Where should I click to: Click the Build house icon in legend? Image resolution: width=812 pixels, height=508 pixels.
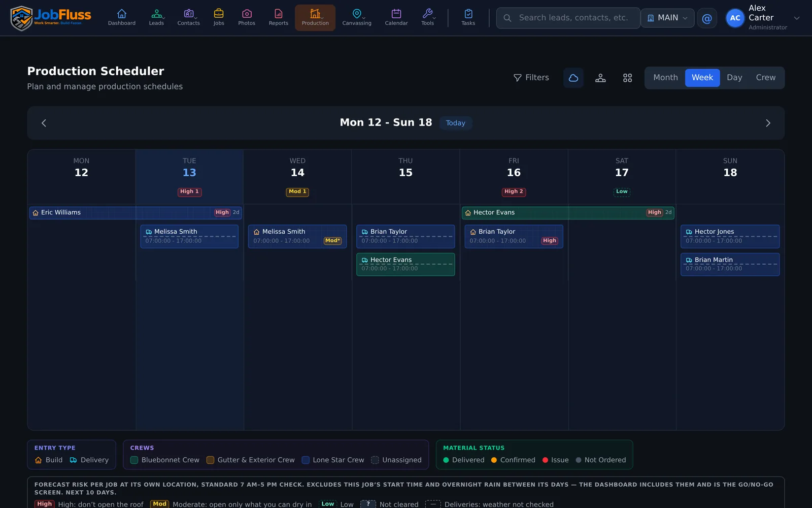click(39, 460)
